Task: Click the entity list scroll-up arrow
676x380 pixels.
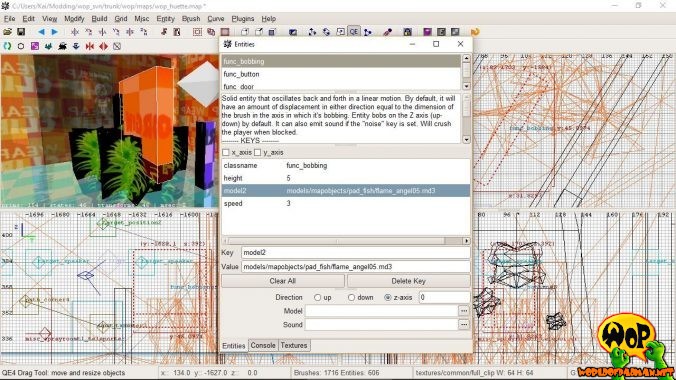Action: click(466, 58)
